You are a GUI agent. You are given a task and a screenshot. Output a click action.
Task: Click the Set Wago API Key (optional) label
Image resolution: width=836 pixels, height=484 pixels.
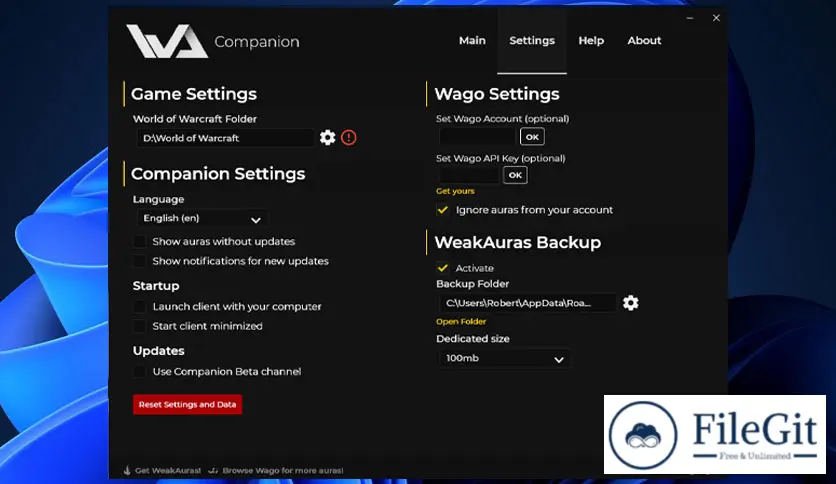pyautogui.click(x=501, y=158)
